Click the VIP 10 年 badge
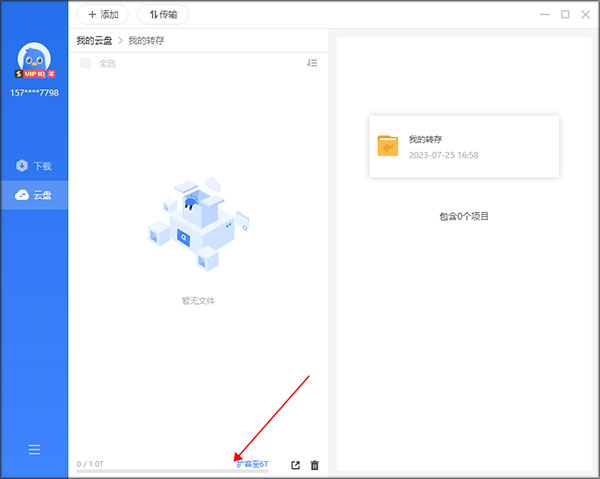 click(x=35, y=74)
